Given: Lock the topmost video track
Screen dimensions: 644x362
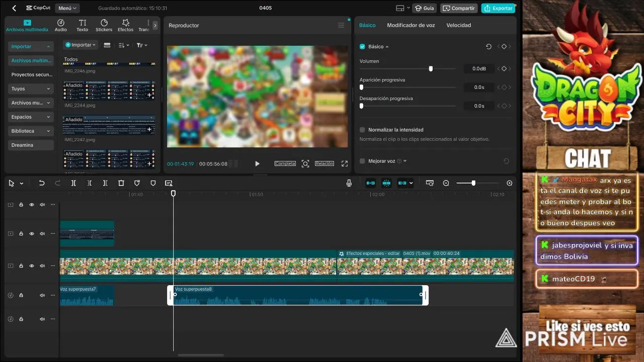Looking at the screenshot, I should coord(21,205).
